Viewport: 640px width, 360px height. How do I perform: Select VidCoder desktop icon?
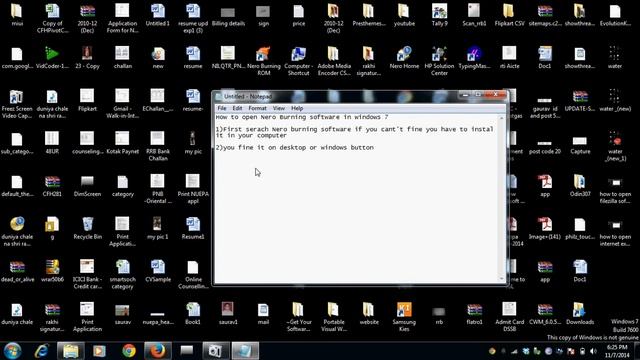[x=52, y=58]
